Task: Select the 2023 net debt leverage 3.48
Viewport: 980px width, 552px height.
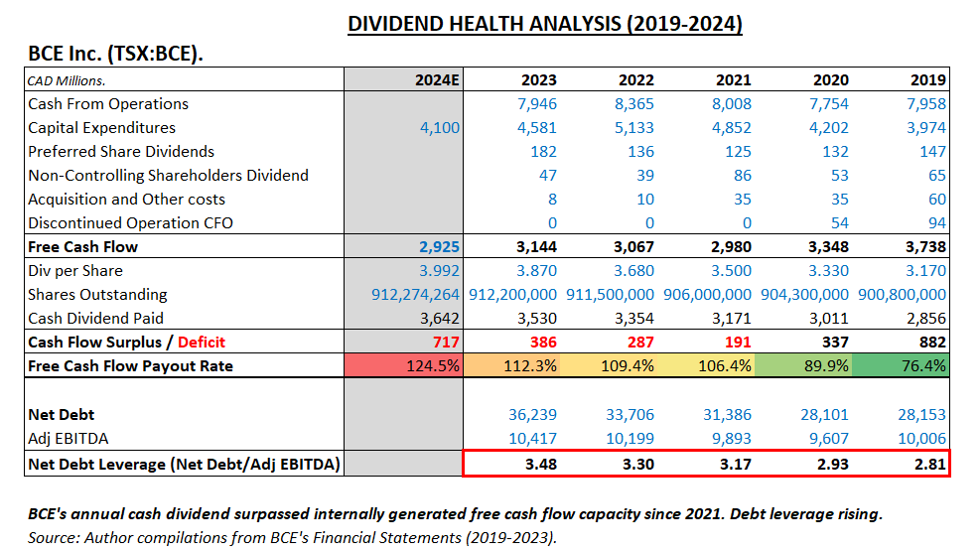Action: point(539,464)
